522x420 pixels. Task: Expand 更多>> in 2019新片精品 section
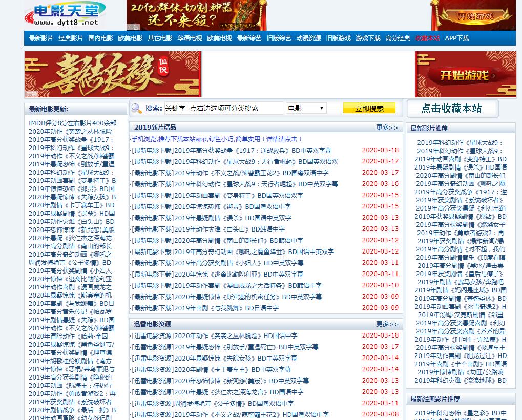pos(387,128)
